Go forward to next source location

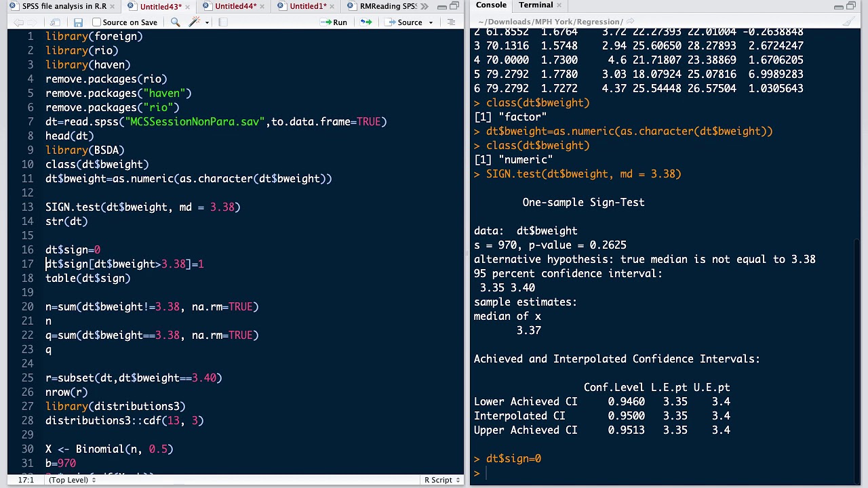point(31,22)
